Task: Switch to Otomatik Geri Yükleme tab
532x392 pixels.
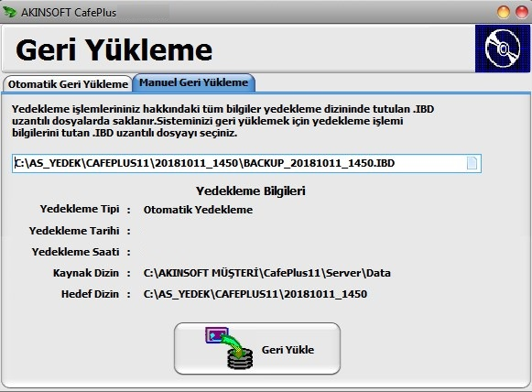Action: [68, 84]
